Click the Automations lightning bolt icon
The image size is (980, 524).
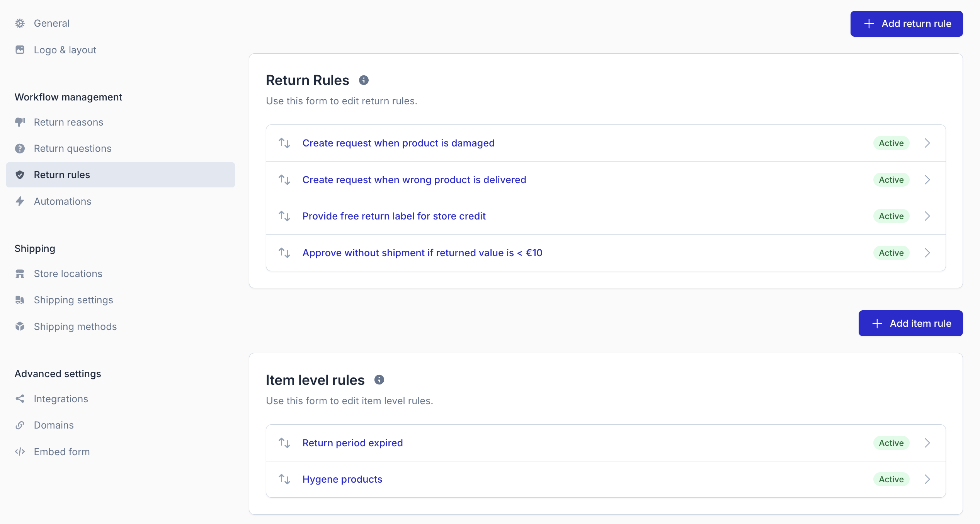click(x=20, y=201)
